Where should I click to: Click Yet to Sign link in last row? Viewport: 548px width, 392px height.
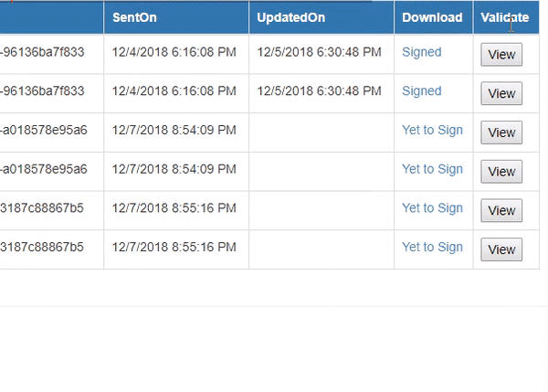point(432,248)
